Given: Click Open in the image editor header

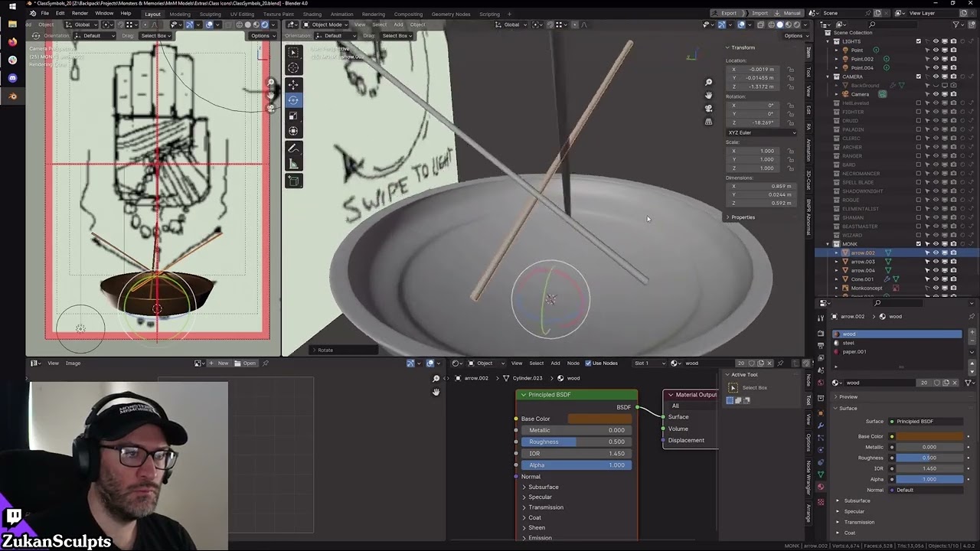Looking at the screenshot, I should (x=246, y=363).
